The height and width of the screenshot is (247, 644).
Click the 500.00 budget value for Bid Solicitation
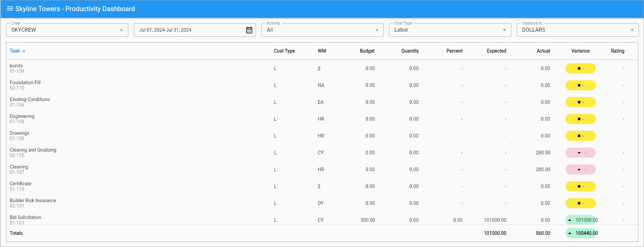(x=368, y=220)
